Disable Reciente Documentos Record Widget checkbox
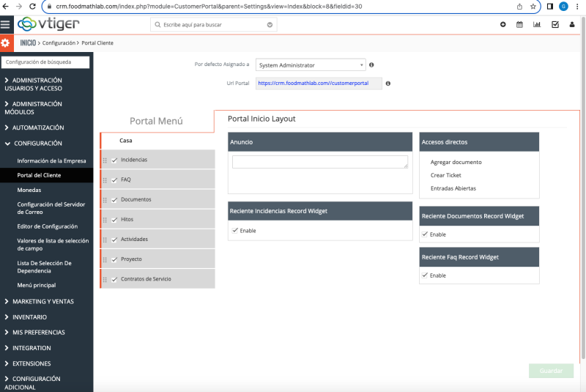 425,234
